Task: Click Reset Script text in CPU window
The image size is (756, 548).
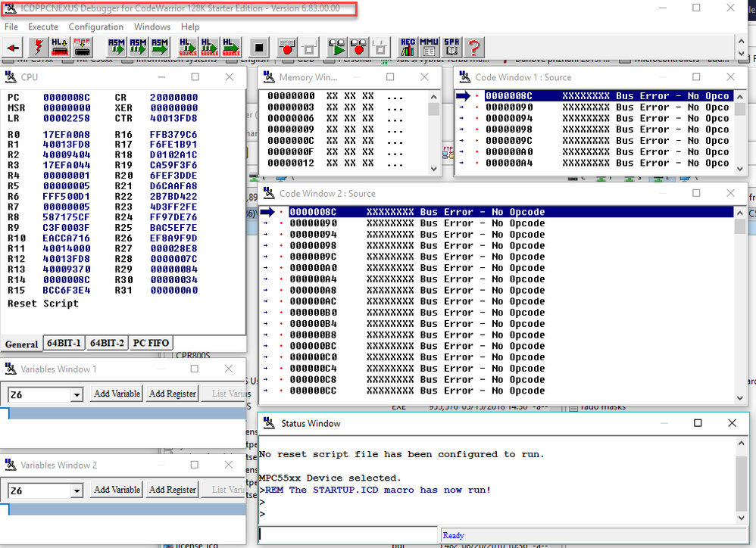Action: pyautogui.click(x=43, y=304)
